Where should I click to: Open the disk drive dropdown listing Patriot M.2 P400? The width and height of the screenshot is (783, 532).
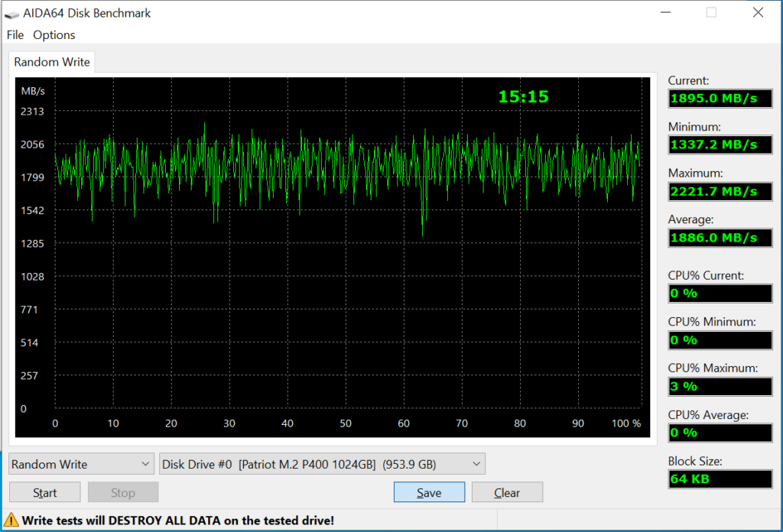click(321, 464)
